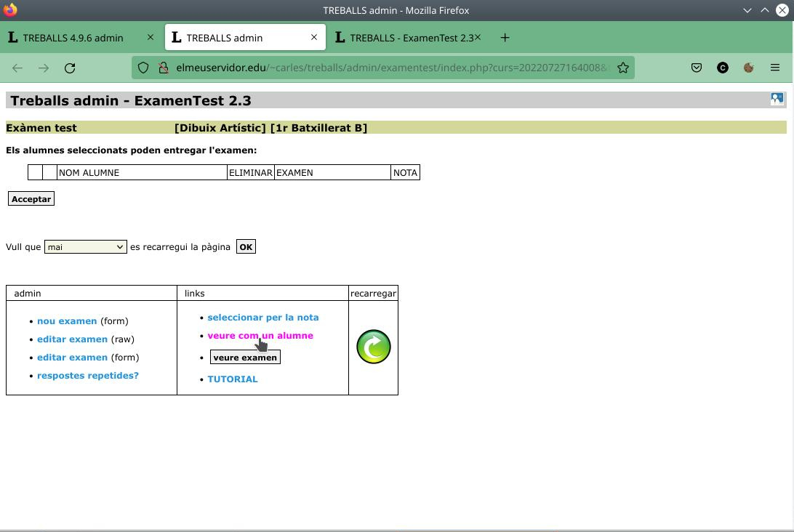This screenshot has width=794, height=532.
Task: Open the Firefox account icon
Action: (x=723, y=68)
